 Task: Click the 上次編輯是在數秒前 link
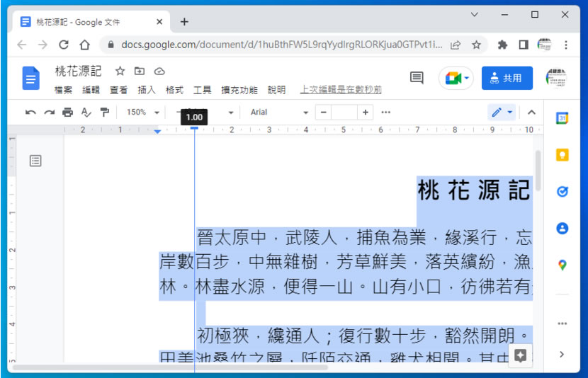pyautogui.click(x=341, y=90)
